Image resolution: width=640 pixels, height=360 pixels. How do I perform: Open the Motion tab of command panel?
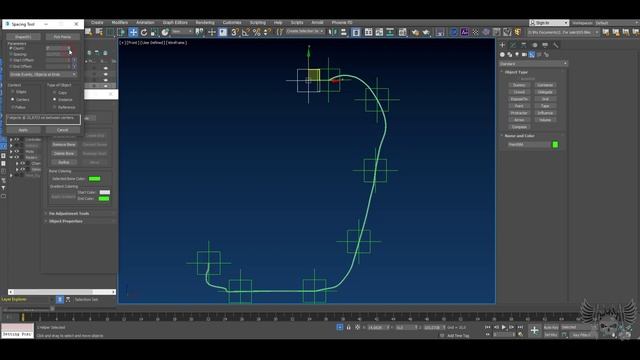tap(534, 45)
